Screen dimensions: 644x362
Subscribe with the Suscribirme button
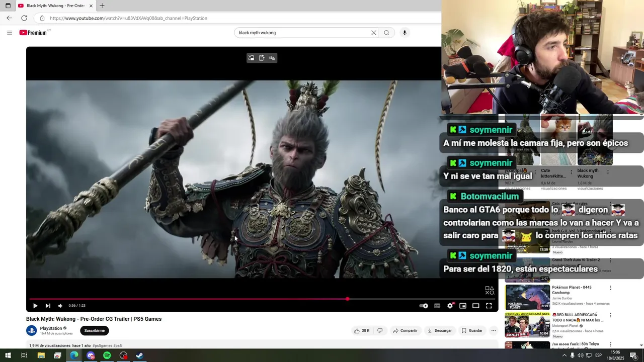95,330
